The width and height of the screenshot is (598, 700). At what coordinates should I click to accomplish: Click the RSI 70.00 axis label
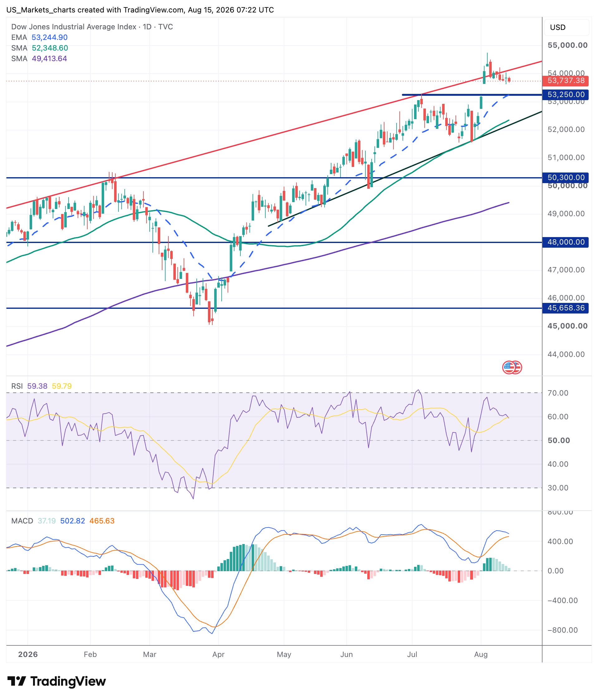point(558,393)
